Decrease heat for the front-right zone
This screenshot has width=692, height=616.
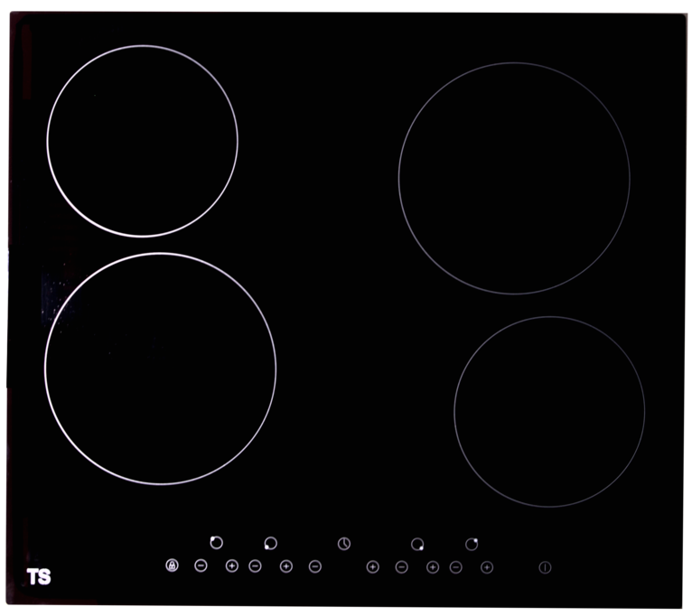click(402, 567)
